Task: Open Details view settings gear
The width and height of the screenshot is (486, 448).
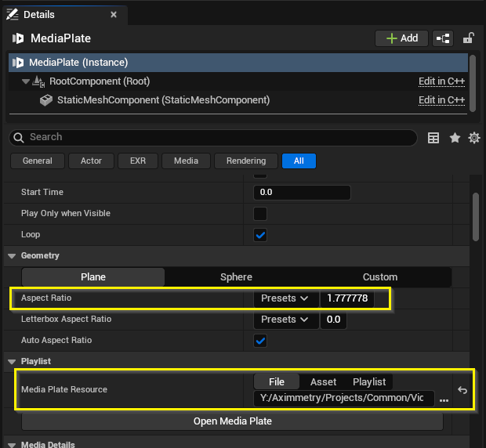Action: 473,138
